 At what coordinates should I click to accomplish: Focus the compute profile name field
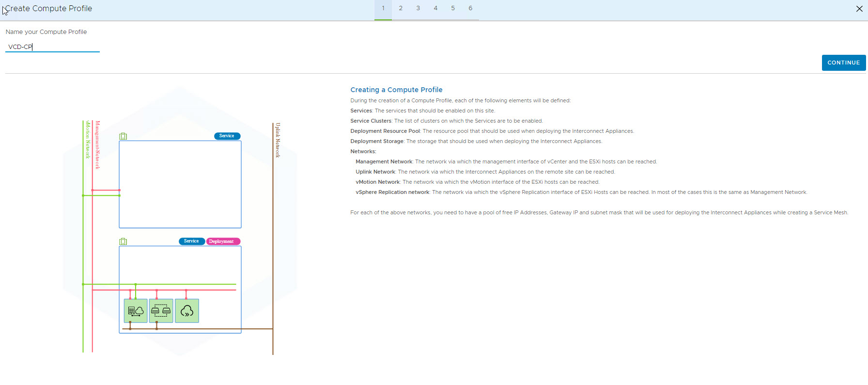click(x=52, y=47)
